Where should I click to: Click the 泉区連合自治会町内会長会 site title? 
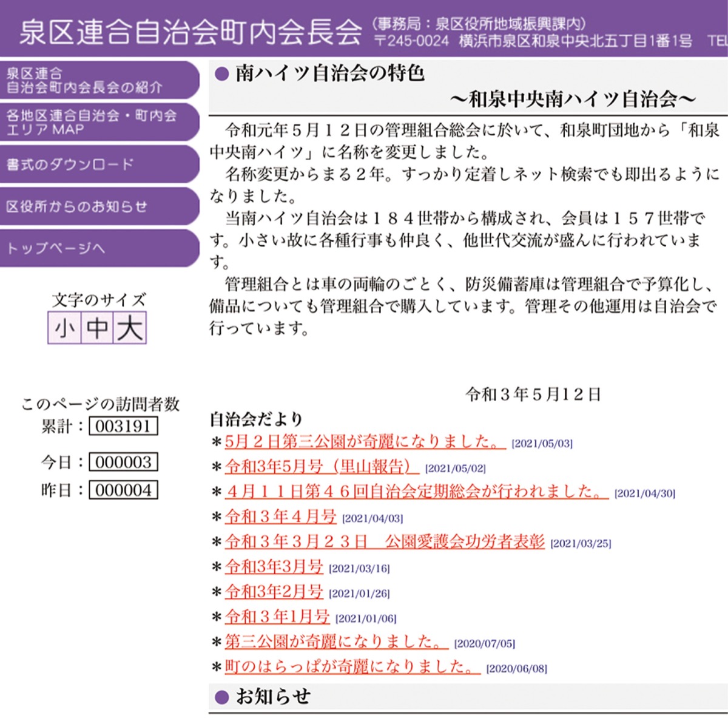click(x=190, y=32)
